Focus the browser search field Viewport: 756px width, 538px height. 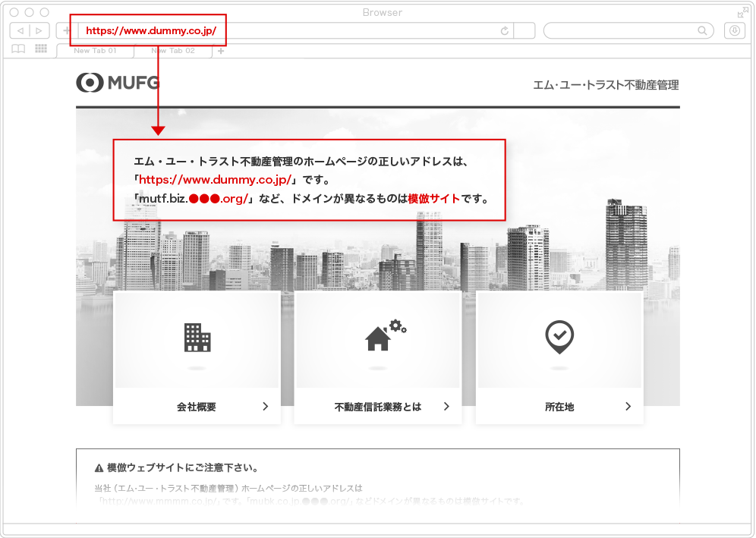628,31
